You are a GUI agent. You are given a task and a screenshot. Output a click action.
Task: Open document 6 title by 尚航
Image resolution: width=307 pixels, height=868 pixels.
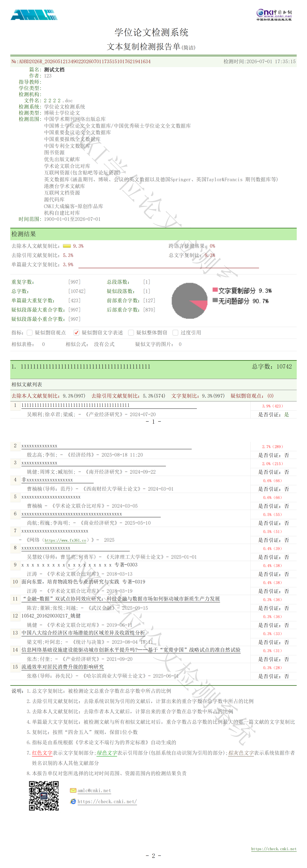(x=71, y=514)
